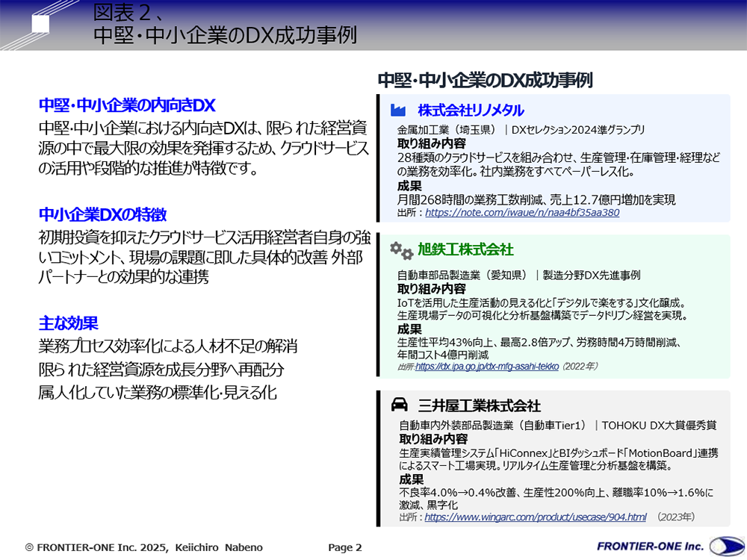
Task: Expand the 中堅・中小企業の内向きDX section
Action: (x=127, y=106)
